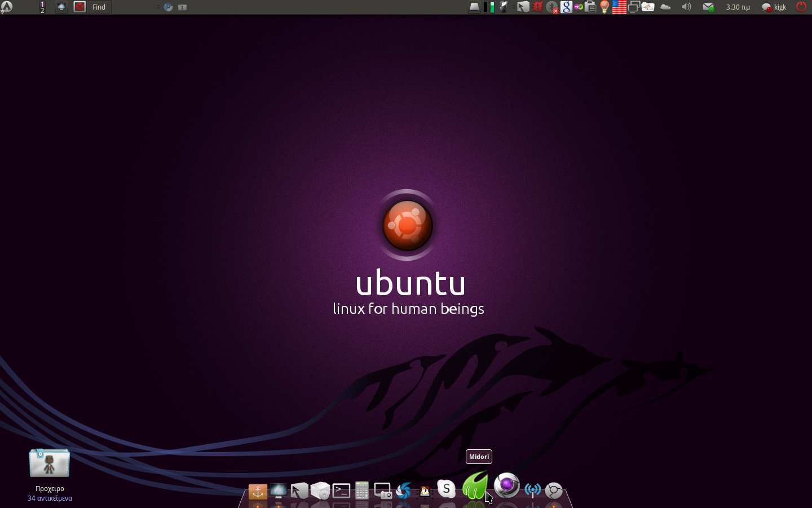This screenshot has width=812, height=508.
Task: Open the trash applet in the panel
Action: tap(503, 7)
